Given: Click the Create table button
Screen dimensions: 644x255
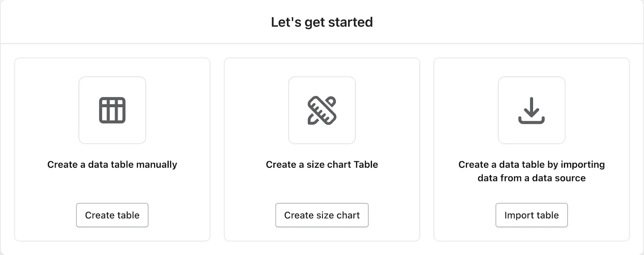Looking at the screenshot, I should coord(112,215).
